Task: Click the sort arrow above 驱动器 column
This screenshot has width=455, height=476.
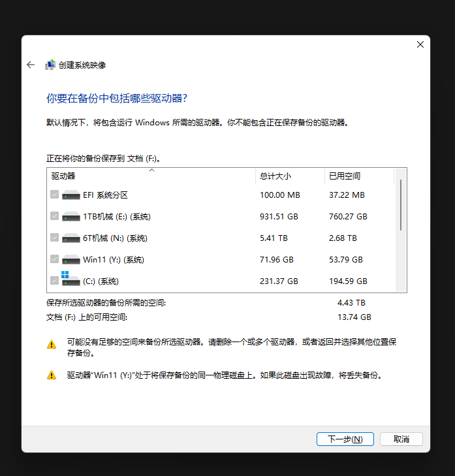Action: point(151,170)
